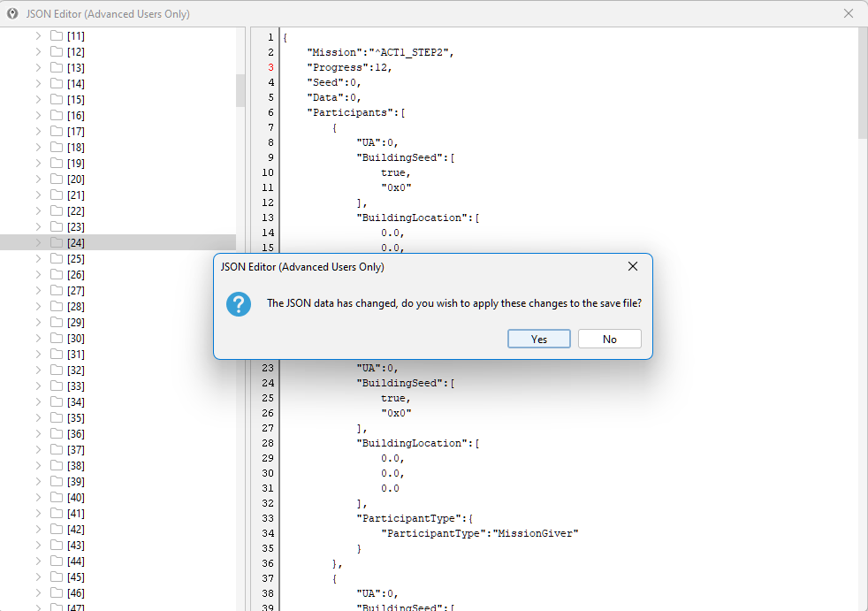Click the "BuildingLocation":[ text on line 13
Viewport: 868px width, 611px height.
(417, 218)
